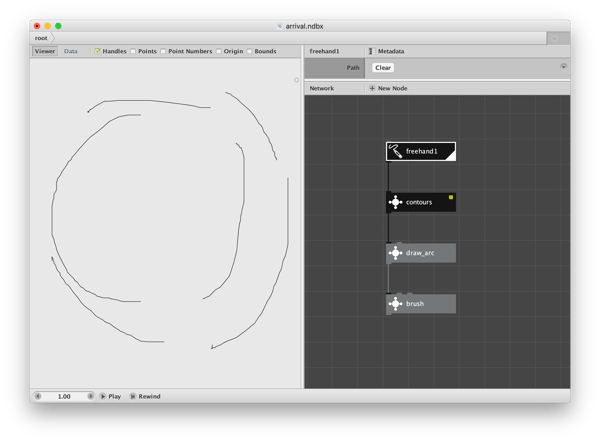Open the Path parameter dropdown arrow
This screenshot has width=600, height=442.
pyautogui.click(x=563, y=67)
